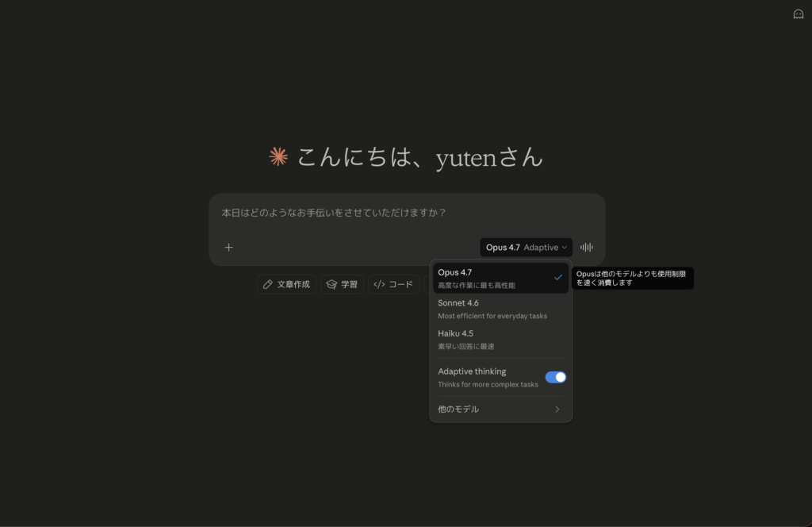
Task: Click the 学習 suggestion chip
Action: point(342,283)
